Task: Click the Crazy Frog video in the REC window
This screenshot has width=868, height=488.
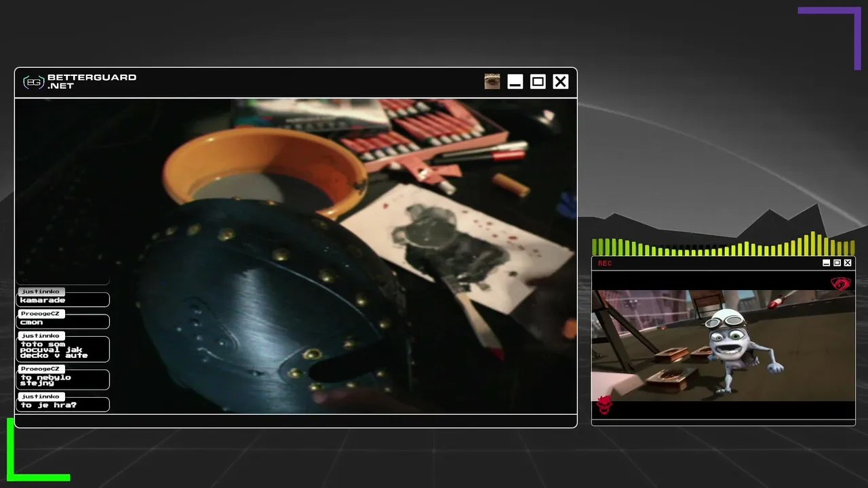Action: (x=724, y=346)
